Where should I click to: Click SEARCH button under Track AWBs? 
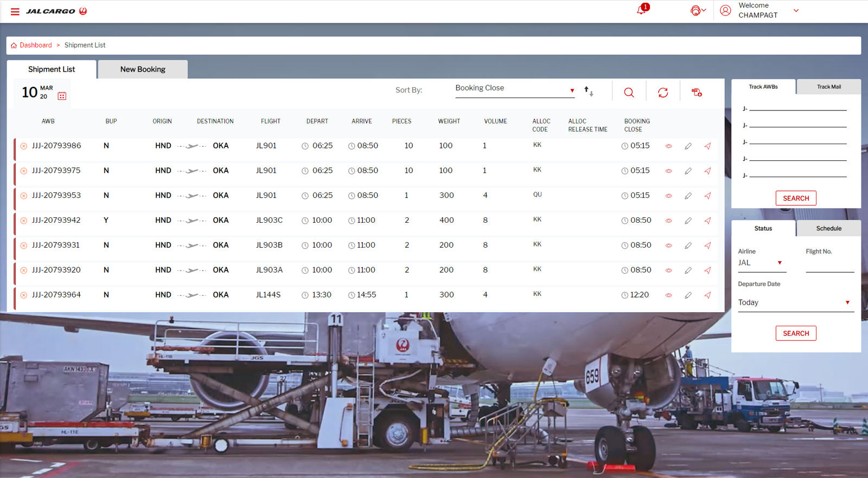(x=795, y=198)
